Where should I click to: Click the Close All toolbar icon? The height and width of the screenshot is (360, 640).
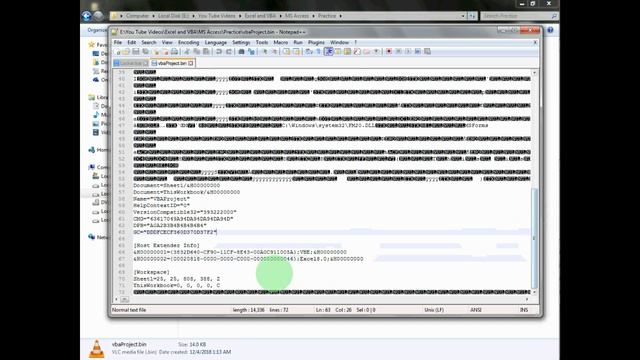165,51
